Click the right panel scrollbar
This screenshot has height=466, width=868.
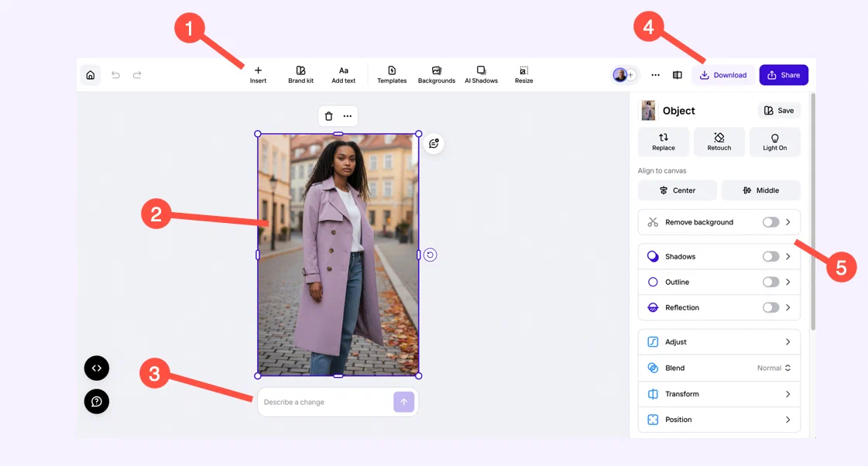pos(813,211)
